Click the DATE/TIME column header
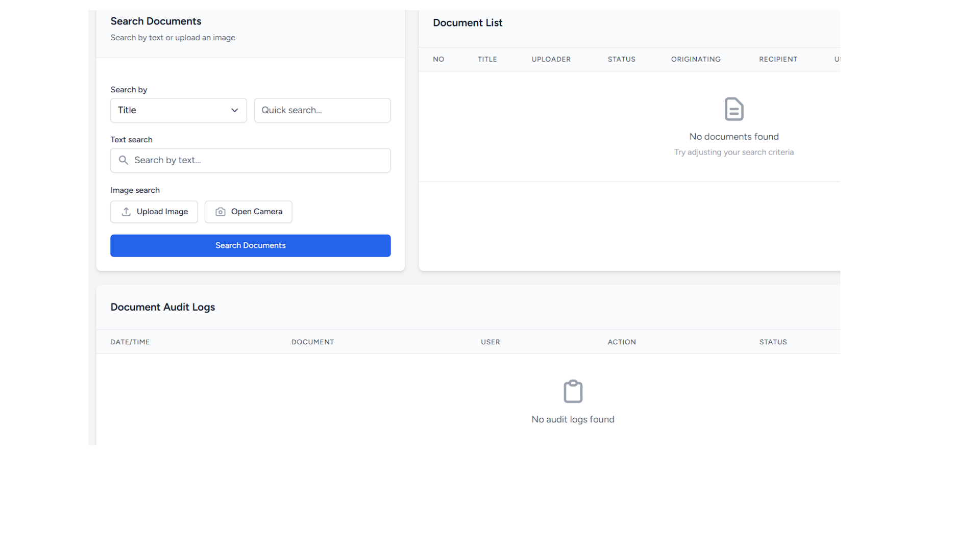980x551 pixels. tap(130, 342)
